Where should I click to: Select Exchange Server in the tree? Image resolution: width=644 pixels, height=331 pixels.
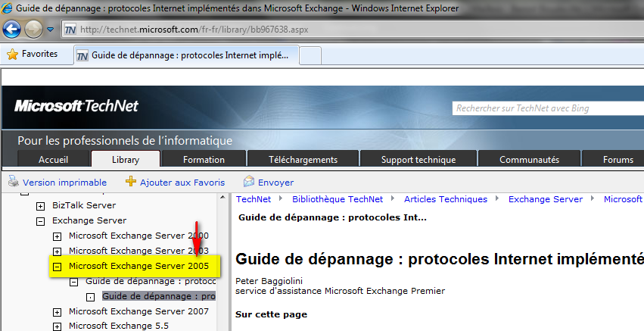89,220
